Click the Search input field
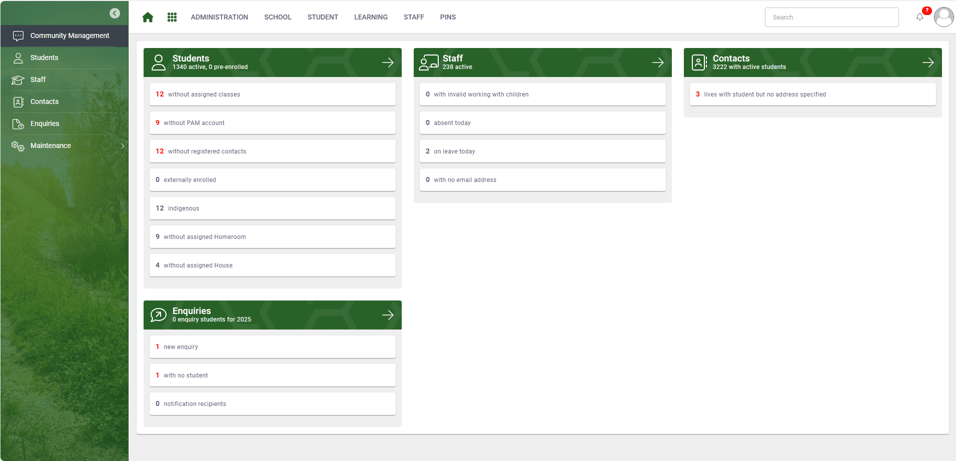 [831, 17]
